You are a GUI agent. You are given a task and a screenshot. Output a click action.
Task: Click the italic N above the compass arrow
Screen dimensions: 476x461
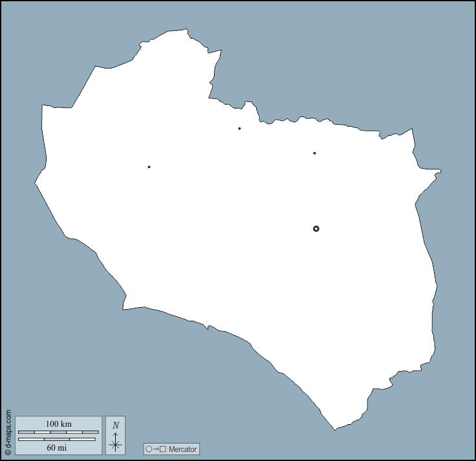pos(116,425)
